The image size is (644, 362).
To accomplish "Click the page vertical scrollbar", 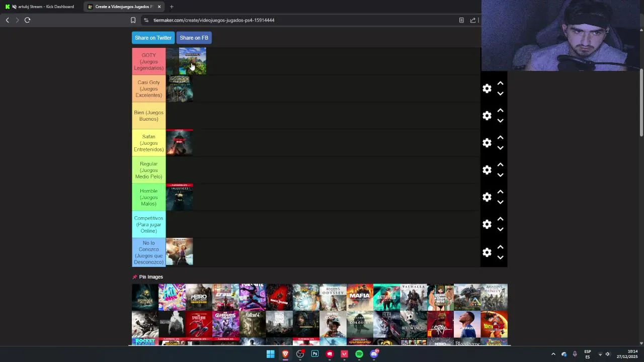I will [641, 103].
